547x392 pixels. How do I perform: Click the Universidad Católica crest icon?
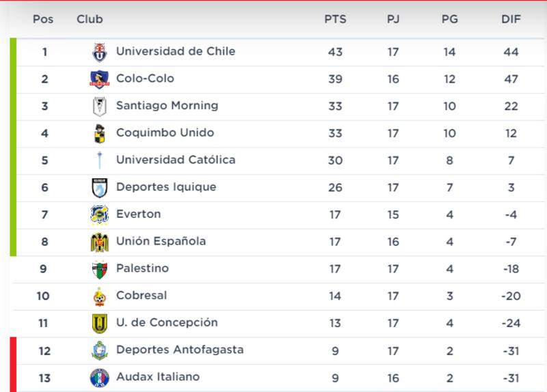100,160
